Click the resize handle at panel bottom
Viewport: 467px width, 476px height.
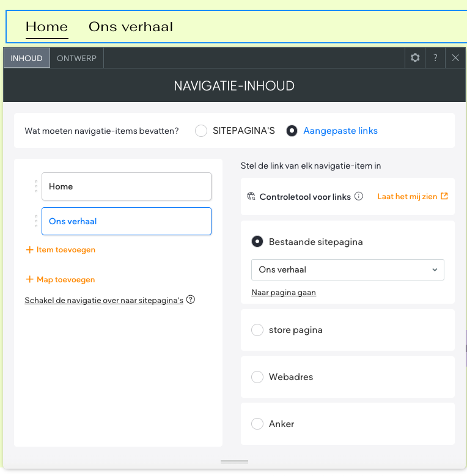pyautogui.click(x=234, y=462)
